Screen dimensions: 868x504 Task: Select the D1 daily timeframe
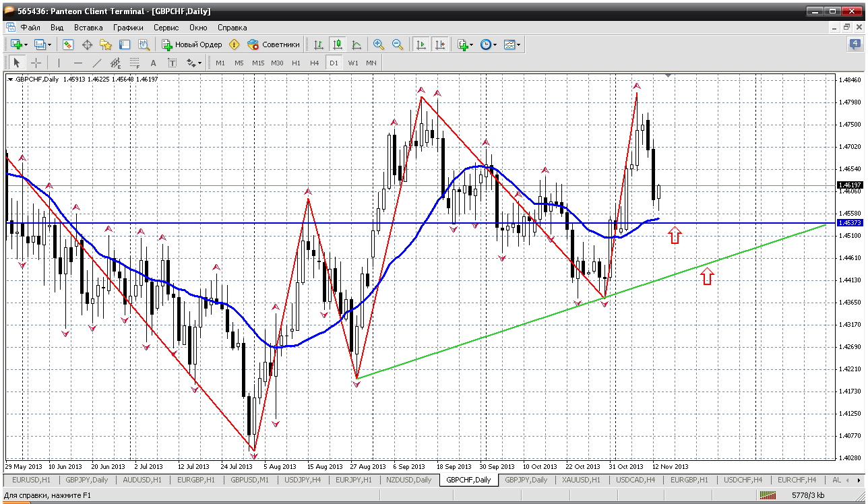click(x=334, y=63)
